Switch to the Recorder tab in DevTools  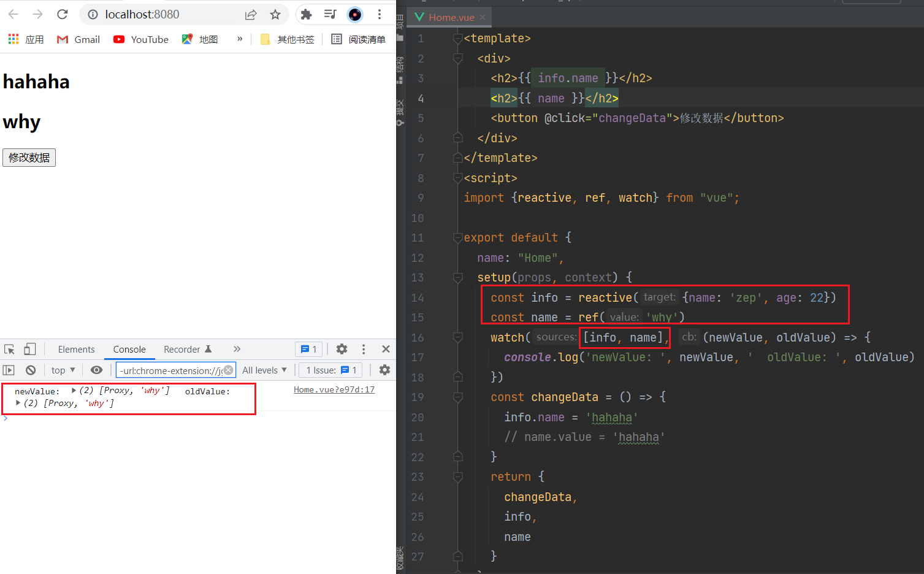point(187,349)
